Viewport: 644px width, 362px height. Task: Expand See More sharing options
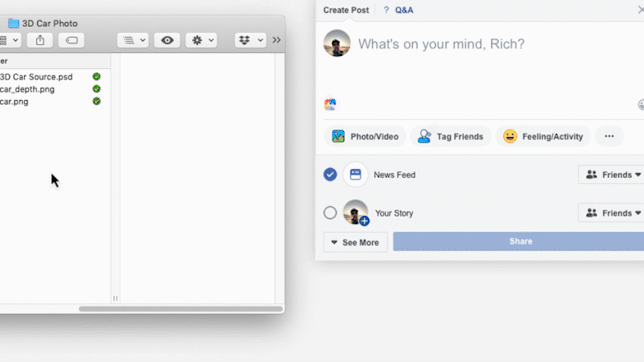click(x=355, y=242)
